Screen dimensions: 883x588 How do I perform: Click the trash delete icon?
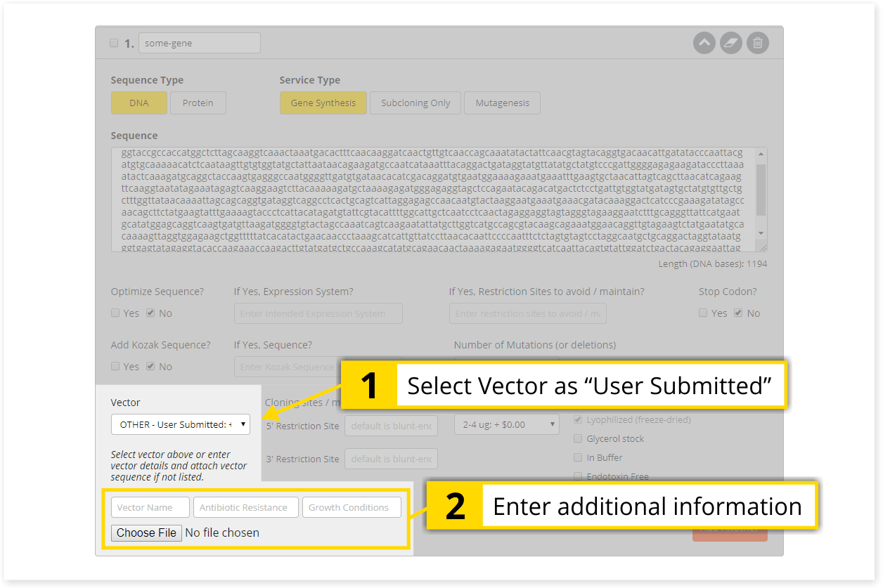757,43
